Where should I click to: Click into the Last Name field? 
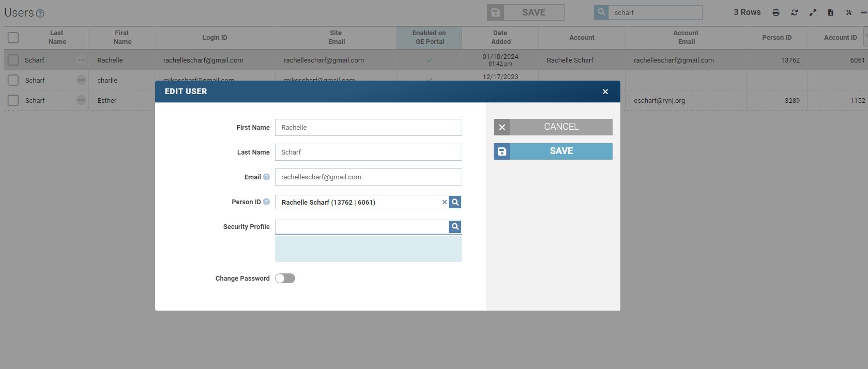pos(369,152)
